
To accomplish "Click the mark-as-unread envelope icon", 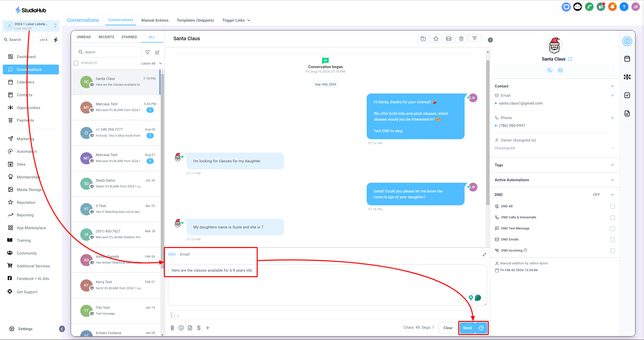I will (x=448, y=39).
